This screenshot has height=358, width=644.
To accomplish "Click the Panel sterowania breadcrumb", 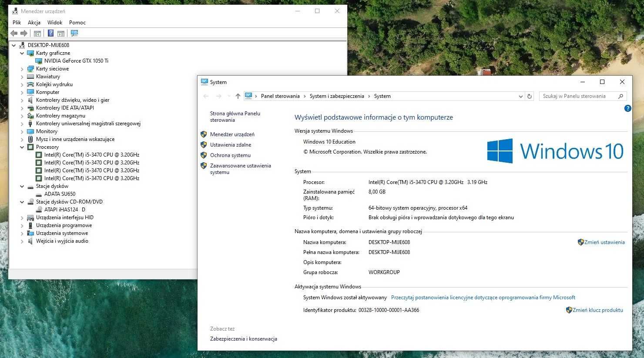I will coord(280,96).
